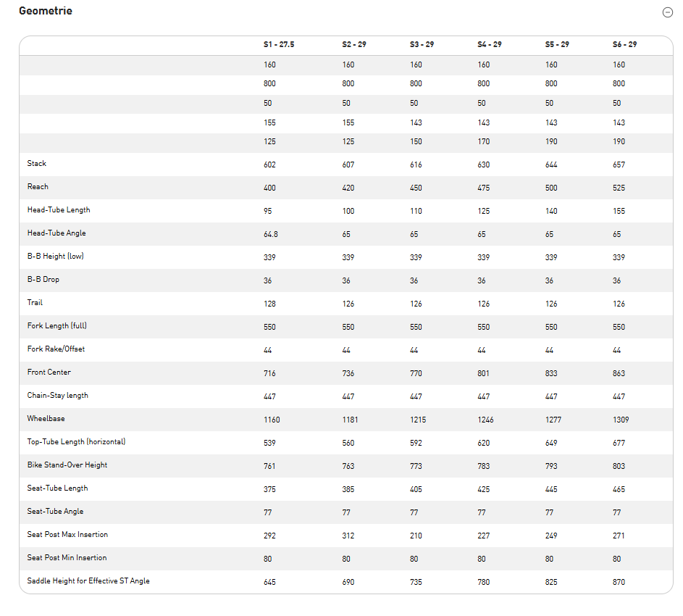Select the Seat Post Max Insertion label
The height and width of the screenshot is (616, 683).
tap(67, 535)
